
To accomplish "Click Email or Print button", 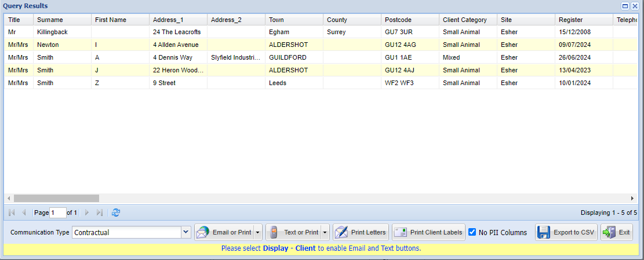I will click(224, 233).
